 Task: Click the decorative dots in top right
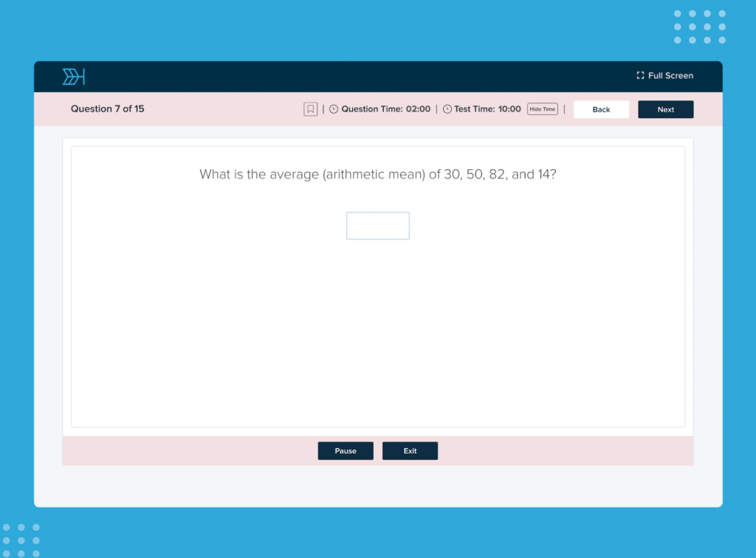pos(698,26)
